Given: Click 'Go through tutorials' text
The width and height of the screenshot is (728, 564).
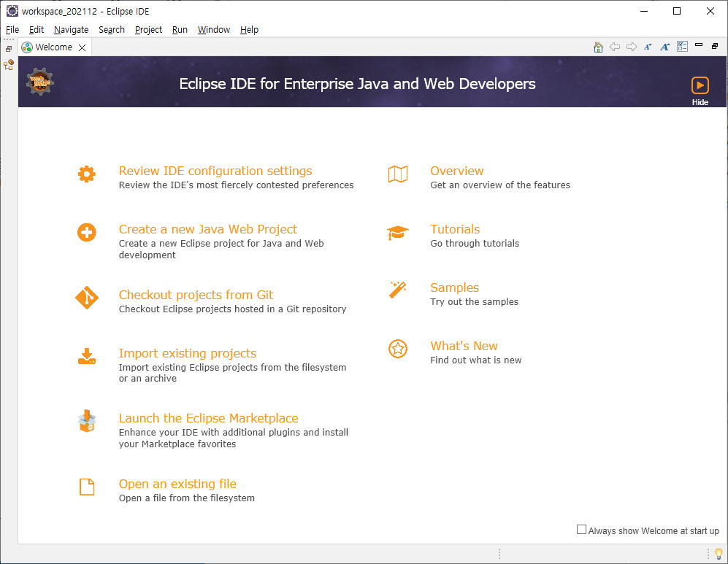Looking at the screenshot, I should point(475,244).
